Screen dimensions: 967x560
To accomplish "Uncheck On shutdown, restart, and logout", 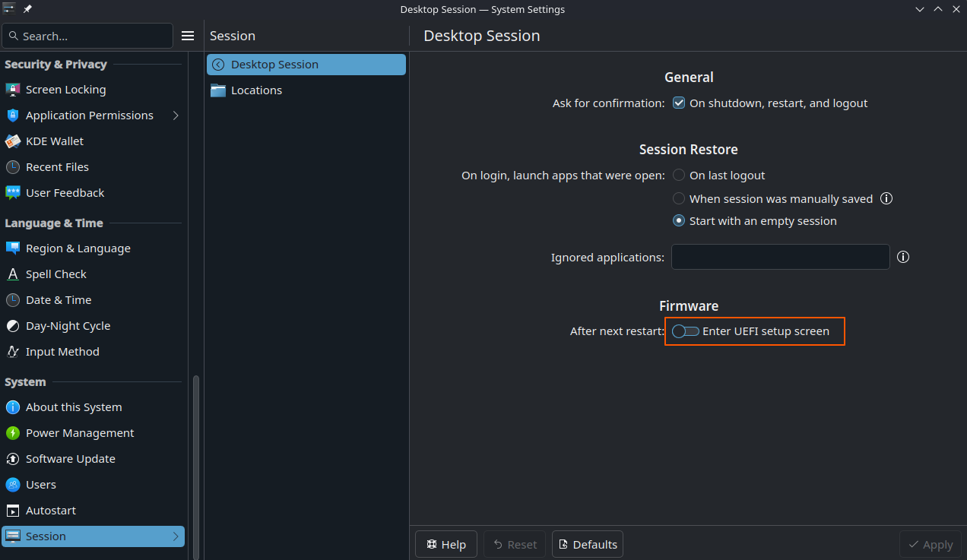I will [x=679, y=103].
